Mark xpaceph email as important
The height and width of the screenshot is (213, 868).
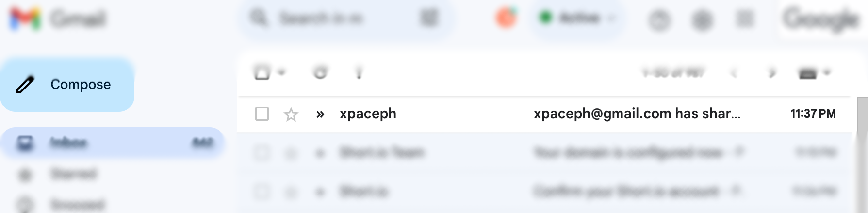click(320, 114)
